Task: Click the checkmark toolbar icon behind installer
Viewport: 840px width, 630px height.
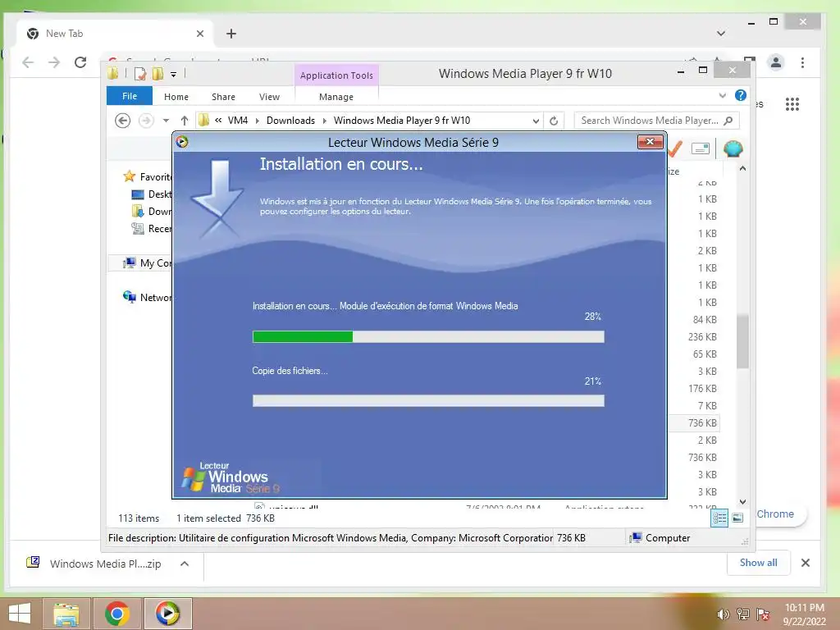Action: tap(675, 148)
